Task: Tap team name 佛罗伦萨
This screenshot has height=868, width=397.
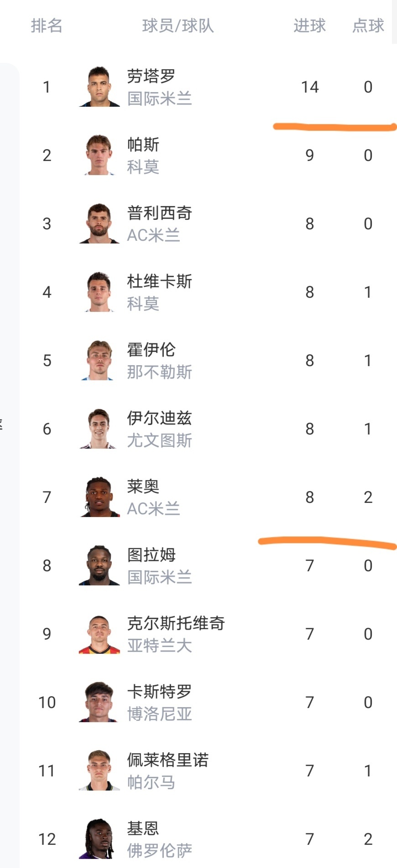Action: [159, 851]
